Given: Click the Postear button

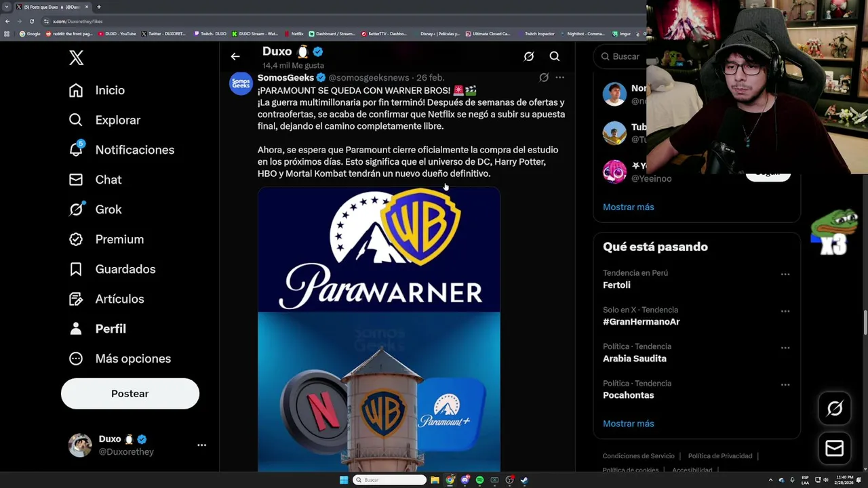Looking at the screenshot, I should click(130, 394).
